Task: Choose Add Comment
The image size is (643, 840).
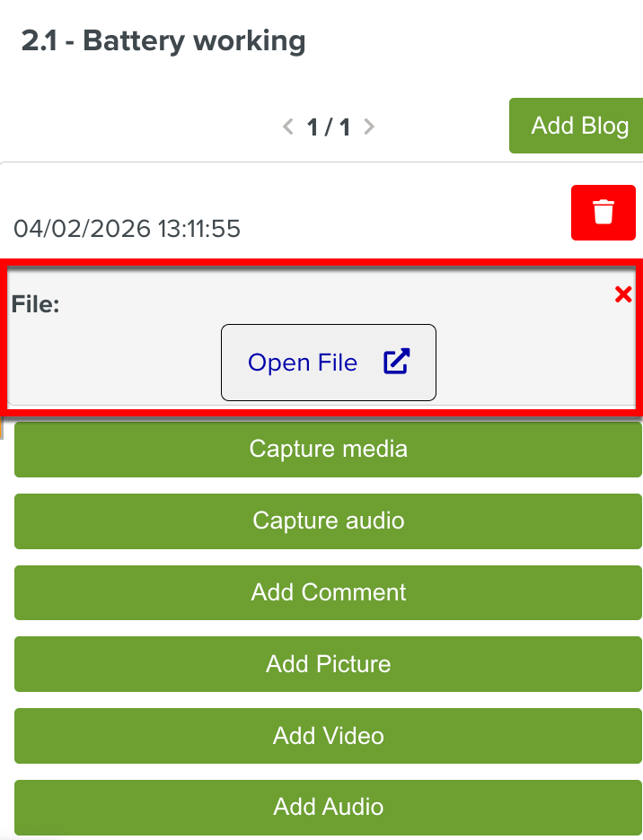Action: (x=328, y=592)
